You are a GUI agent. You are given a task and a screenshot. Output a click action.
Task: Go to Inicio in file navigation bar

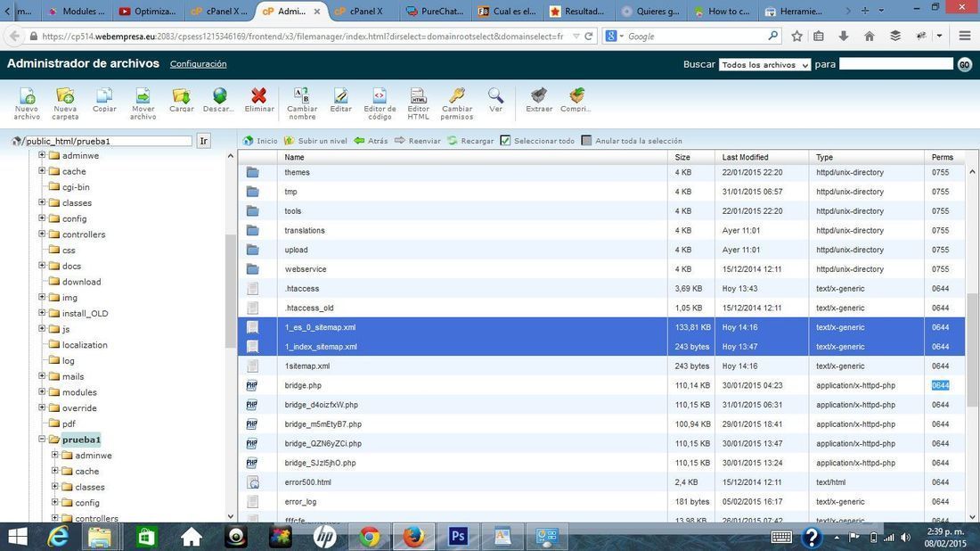pos(260,141)
